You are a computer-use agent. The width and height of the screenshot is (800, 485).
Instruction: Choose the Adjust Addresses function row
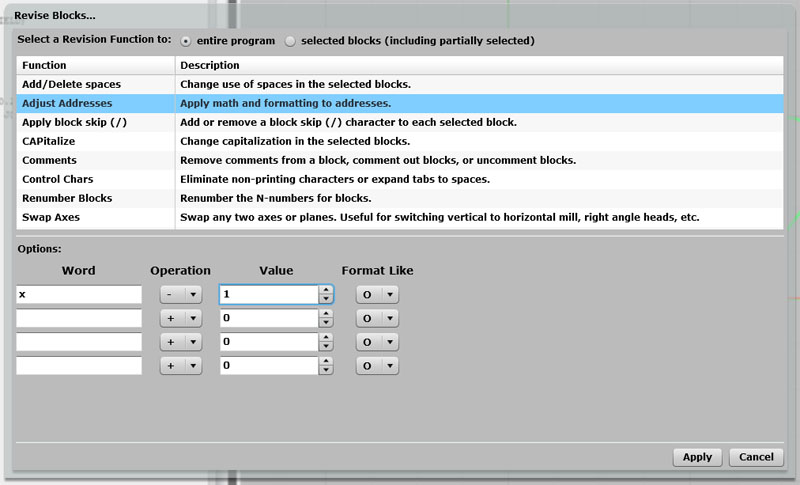click(400, 103)
